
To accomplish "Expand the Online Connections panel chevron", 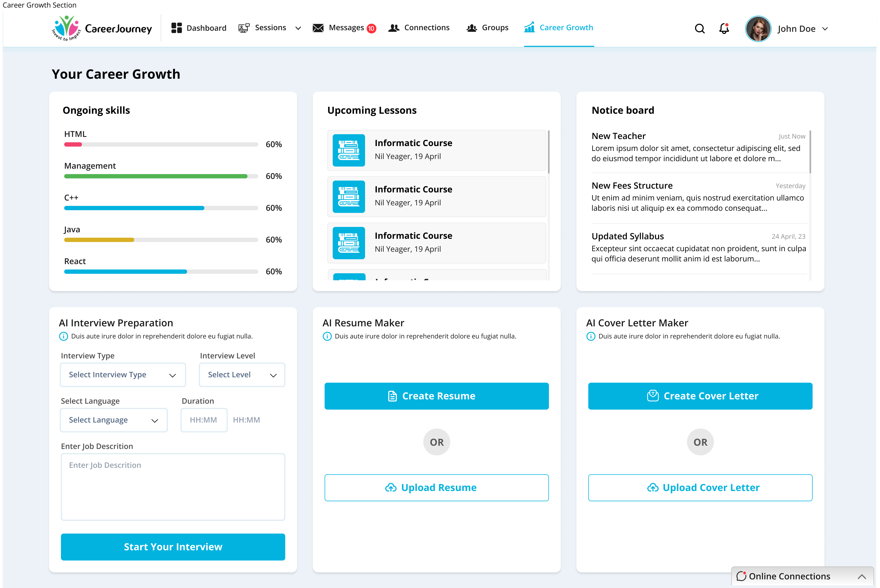I will [862, 576].
